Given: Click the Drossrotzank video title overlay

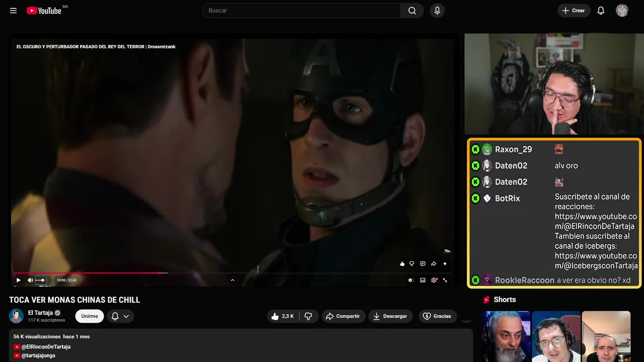Looking at the screenshot, I should 96,47.
